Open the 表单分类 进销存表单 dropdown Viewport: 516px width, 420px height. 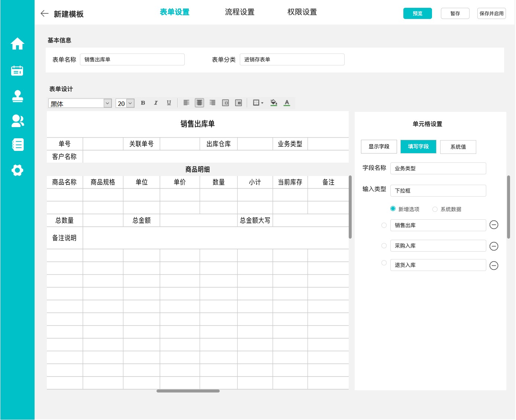(x=292, y=59)
